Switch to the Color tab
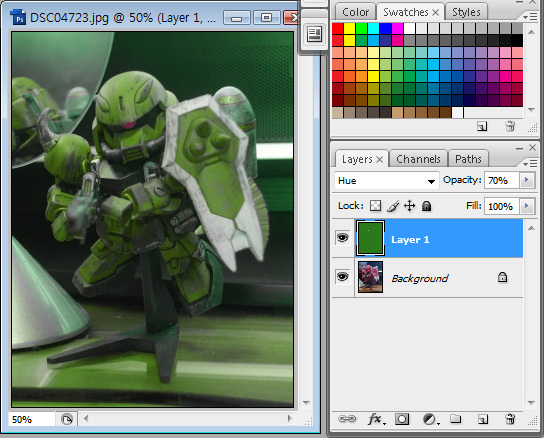Screen dimensions: 544x438 click(355, 12)
